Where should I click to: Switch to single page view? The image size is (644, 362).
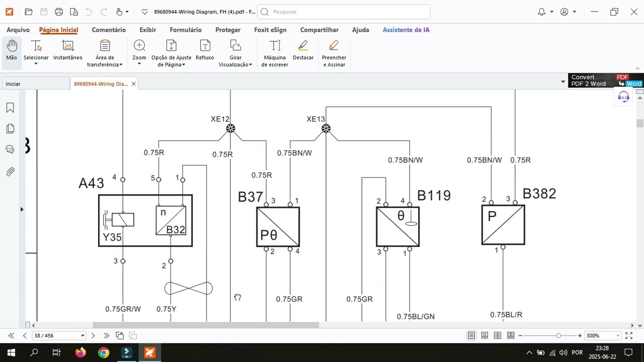(471, 335)
